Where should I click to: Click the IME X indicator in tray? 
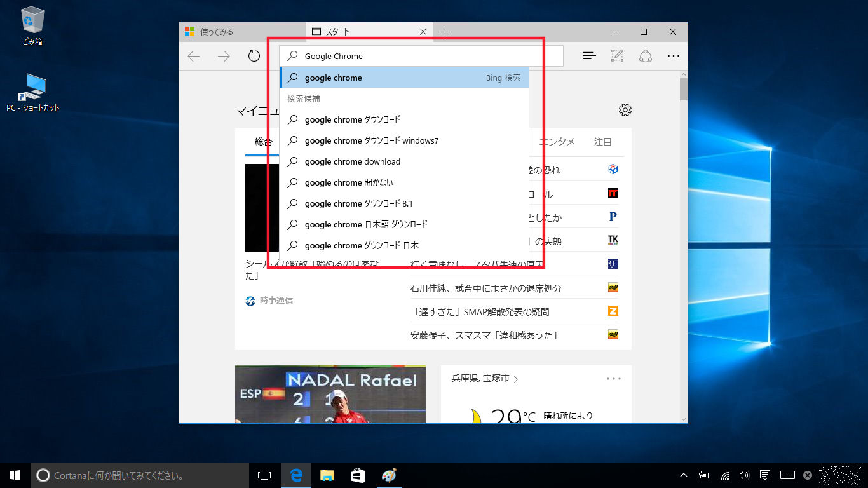pyautogui.click(x=808, y=475)
